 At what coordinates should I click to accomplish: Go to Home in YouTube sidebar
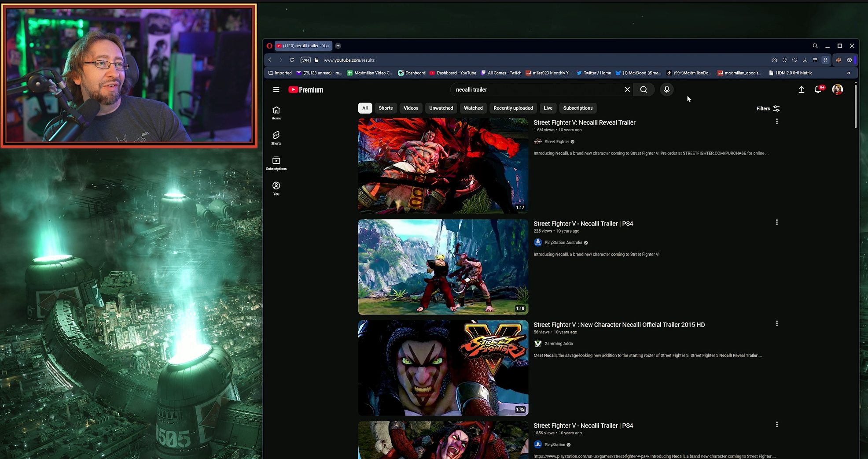276,113
